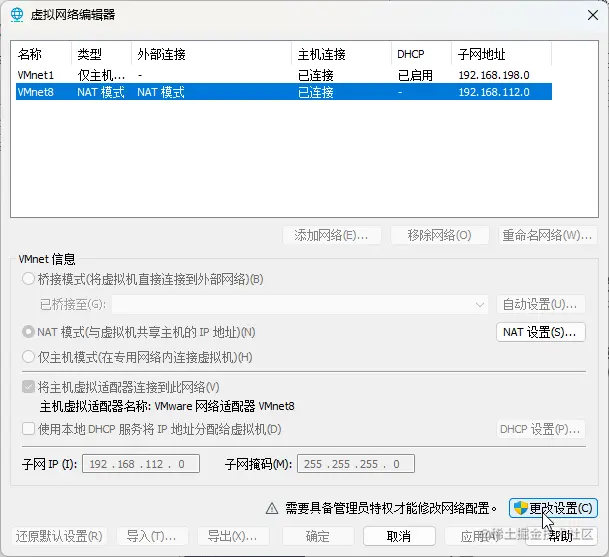Click 仅主机... type cell of VMnet1
The width and height of the screenshot is (609, 557).
pos(101,75)
